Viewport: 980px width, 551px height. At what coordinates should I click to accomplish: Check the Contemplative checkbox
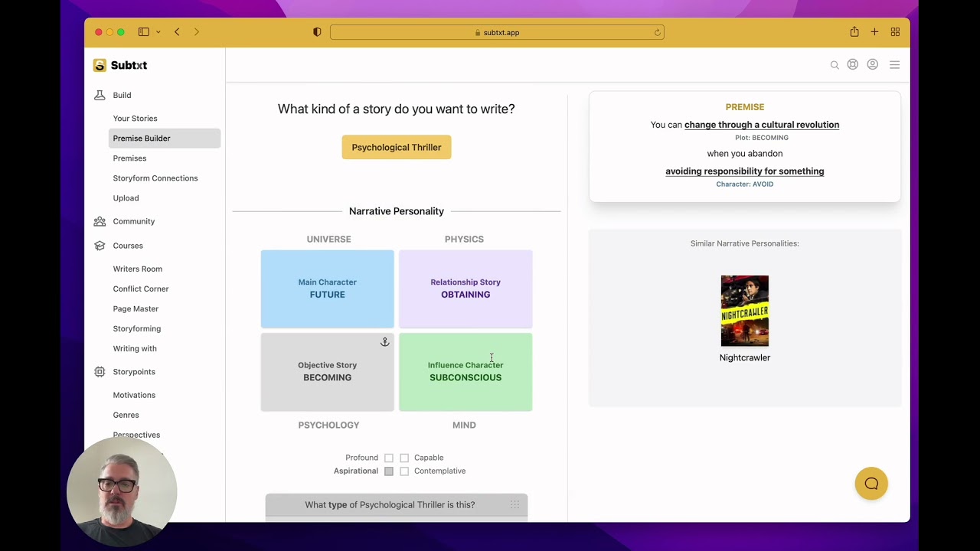click(x=404, y=471)
